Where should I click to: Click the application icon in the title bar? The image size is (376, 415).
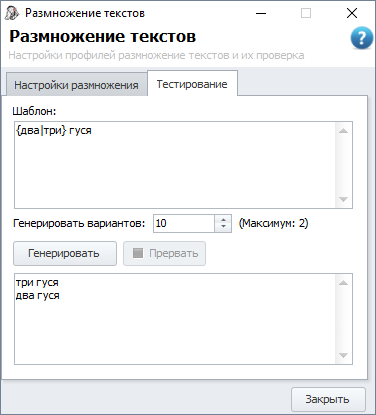tap(12, 13)
